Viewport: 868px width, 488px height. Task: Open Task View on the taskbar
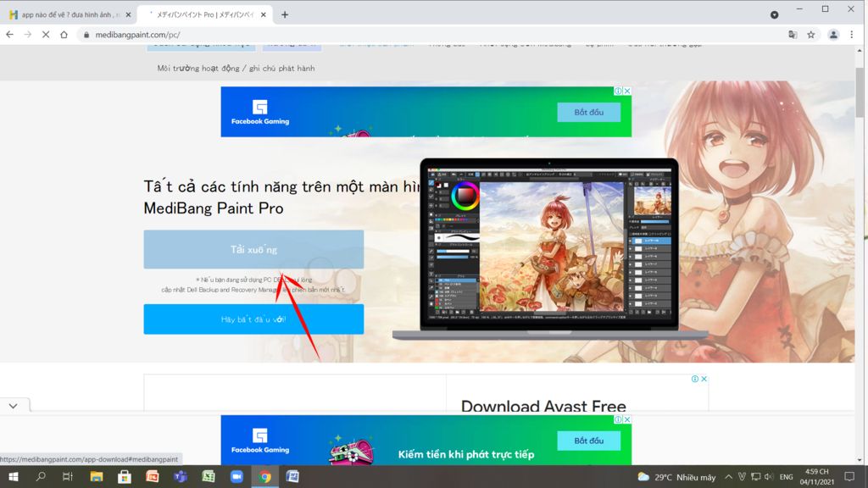pos(68,476)
